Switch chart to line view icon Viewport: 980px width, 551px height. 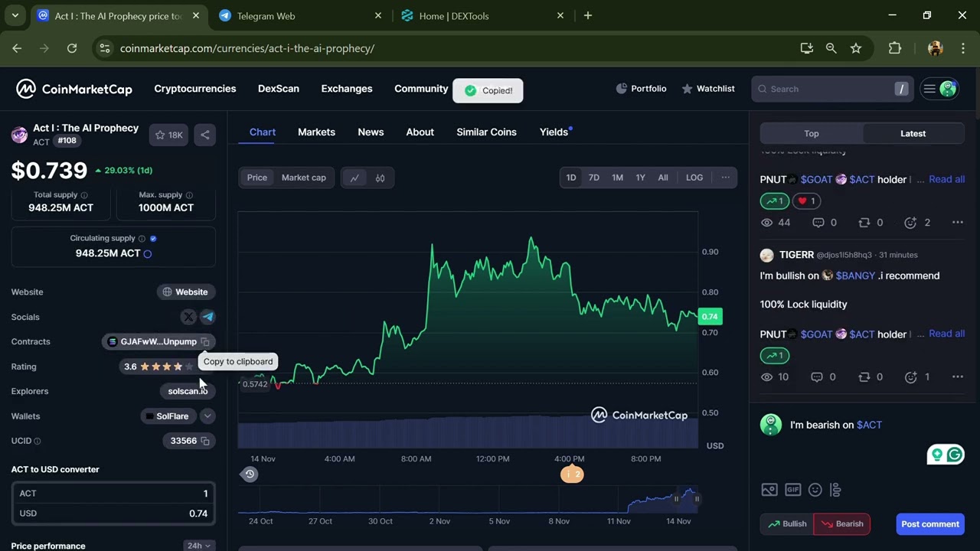click(x=354, y=178)
